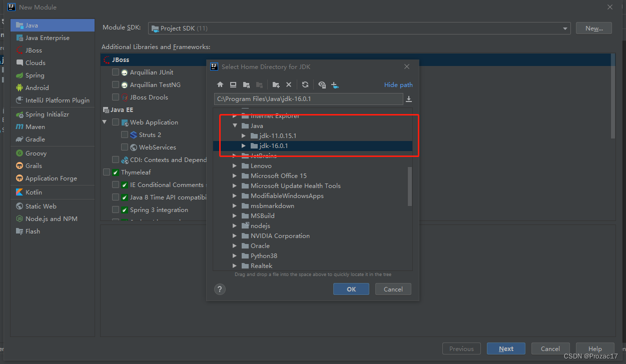Create new folder via toolbar icon
This screenshot has width=626, height=364.
click(x=276, y=84)
